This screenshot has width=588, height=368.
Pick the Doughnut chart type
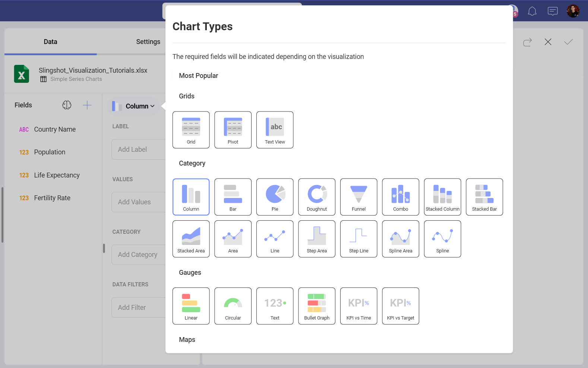(x=317, y=197)
